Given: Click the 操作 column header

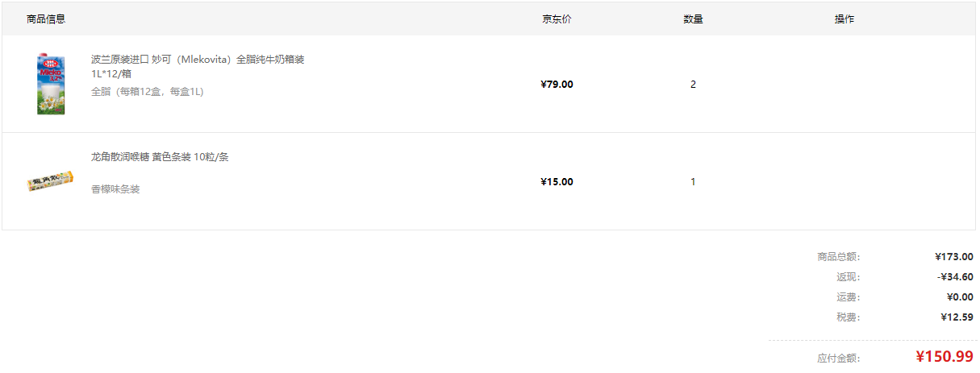Looking at the screenshot, I should (844, 19).
